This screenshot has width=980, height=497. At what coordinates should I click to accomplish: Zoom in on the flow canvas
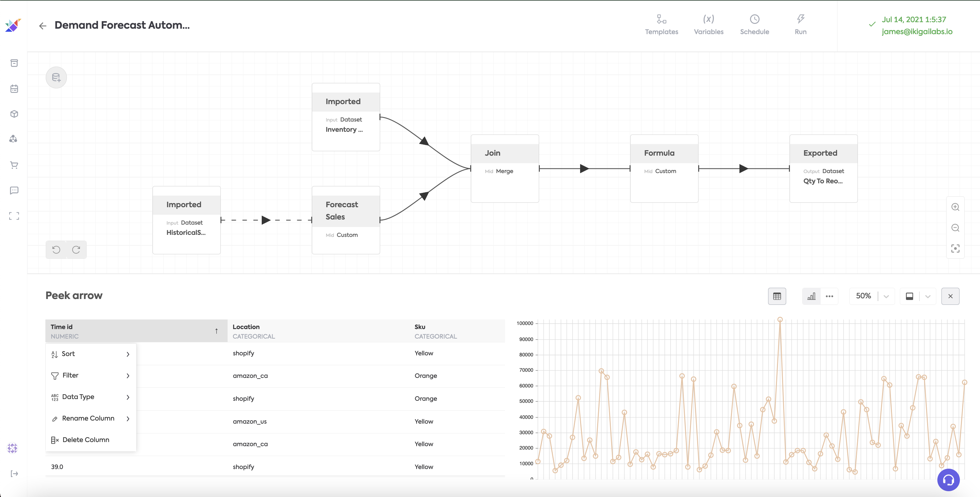(x=955, y=207)
